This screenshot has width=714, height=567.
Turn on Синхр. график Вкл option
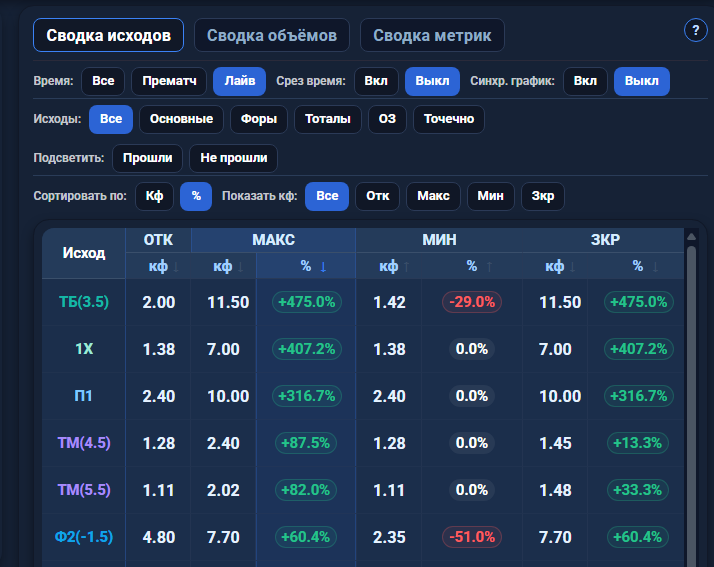585,81
